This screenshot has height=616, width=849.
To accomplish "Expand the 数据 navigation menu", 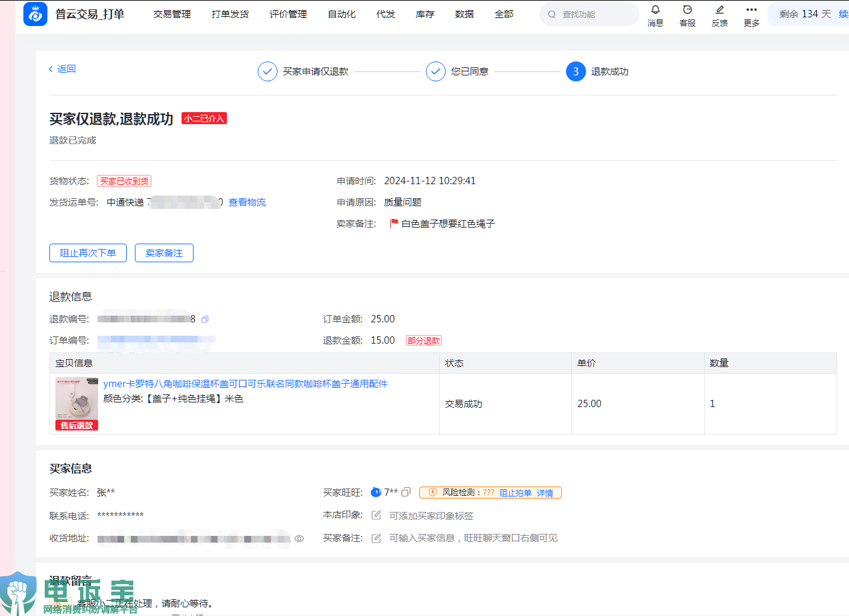I will tap(464, 14).
